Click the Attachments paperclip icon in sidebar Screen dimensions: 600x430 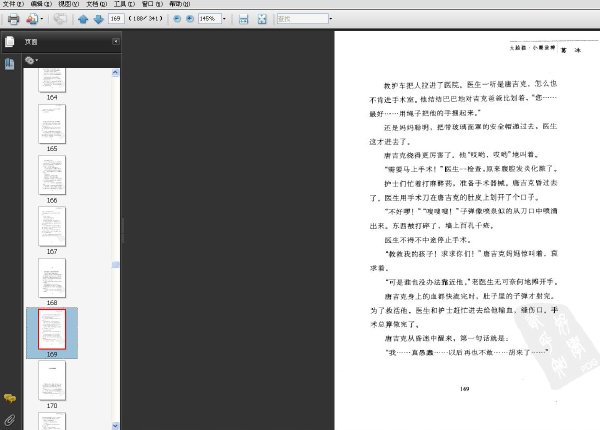[x=10, y=420]
